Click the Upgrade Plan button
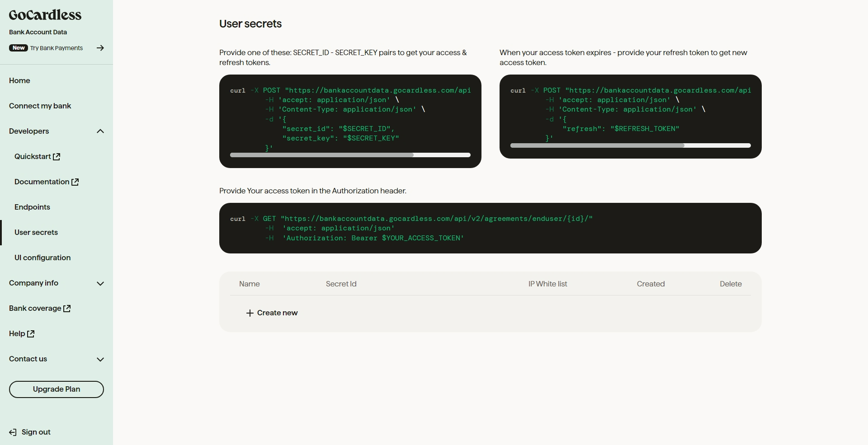The image size is (868, 445). pyautogui.click(x=56, y=389)
